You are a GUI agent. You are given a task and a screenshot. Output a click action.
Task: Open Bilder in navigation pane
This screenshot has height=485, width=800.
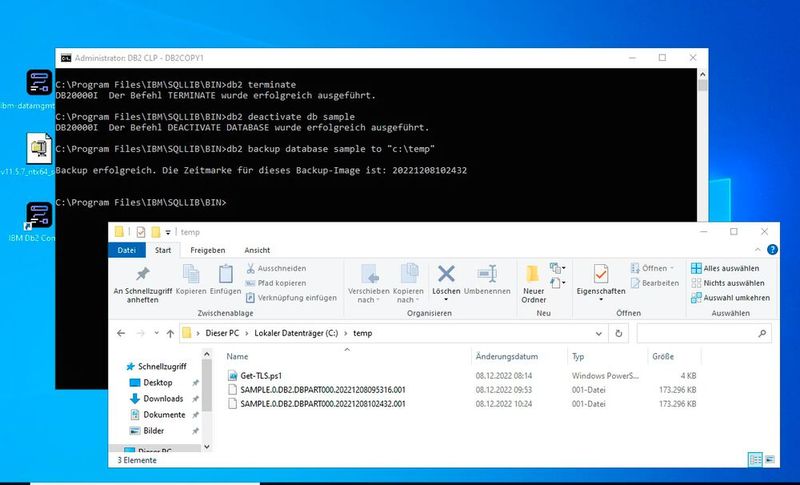click(x=147, y=431)
